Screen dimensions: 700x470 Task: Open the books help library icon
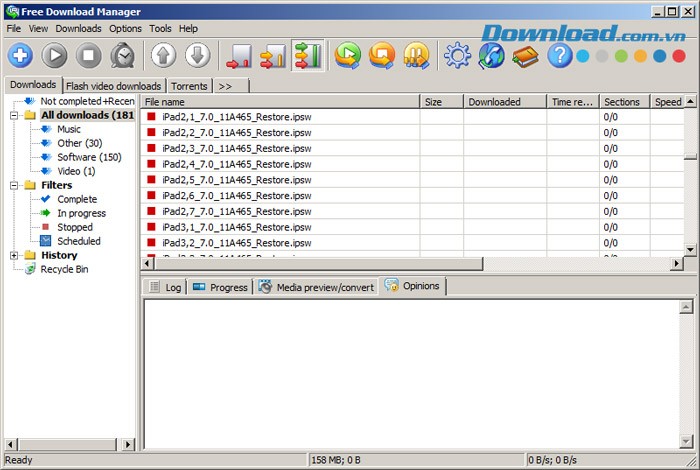coord(525,57)
